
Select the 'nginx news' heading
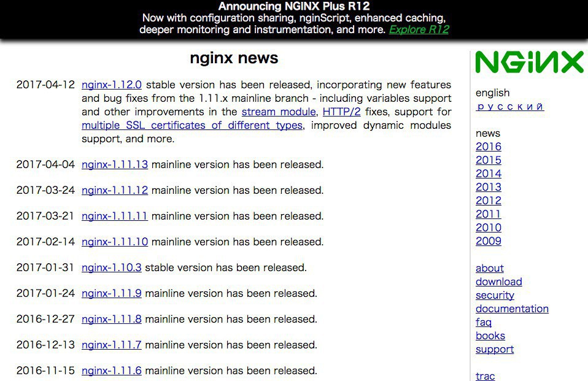[234, 58]
